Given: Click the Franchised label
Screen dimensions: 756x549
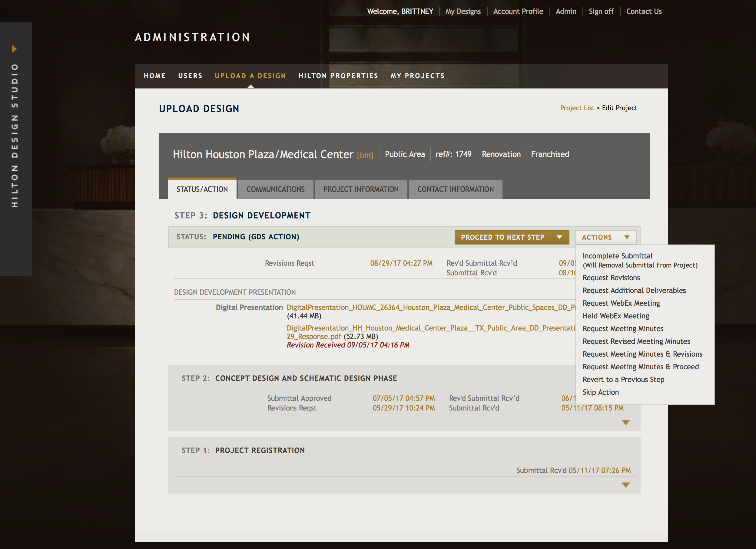Looking at the screenshot, I should pos(550,154).
